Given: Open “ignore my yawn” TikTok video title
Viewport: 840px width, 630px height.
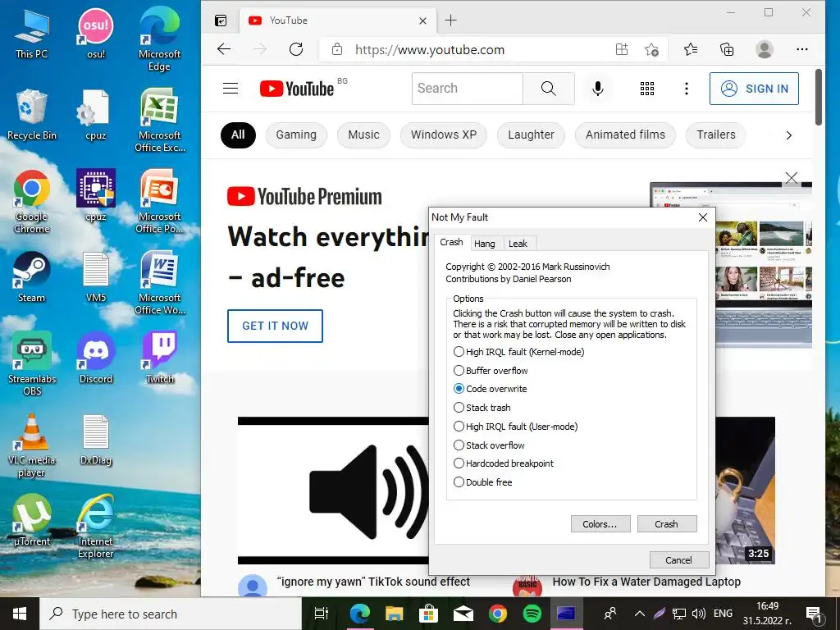Looking at the screenshot, I should coord(373,582).
